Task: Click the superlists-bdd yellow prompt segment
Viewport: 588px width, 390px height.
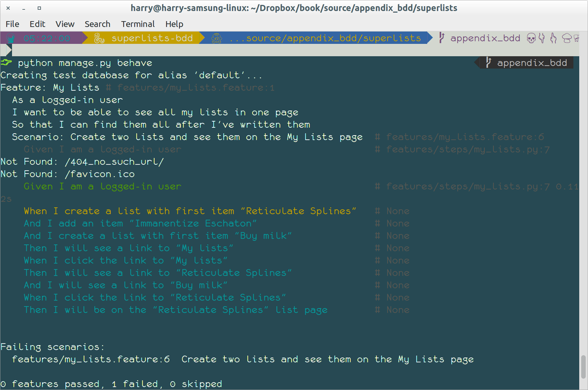Action: tap(152, 38)
